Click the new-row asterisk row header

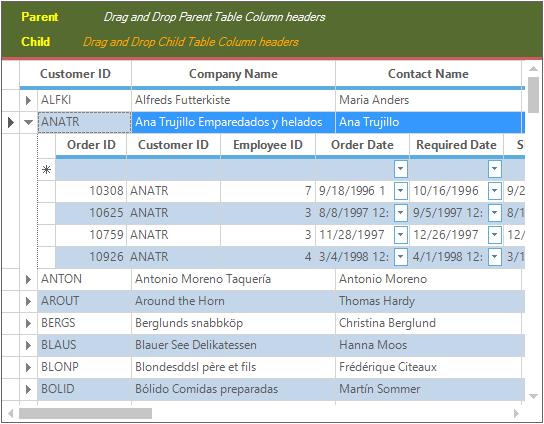pyautogui.click(x=46, y=169)
